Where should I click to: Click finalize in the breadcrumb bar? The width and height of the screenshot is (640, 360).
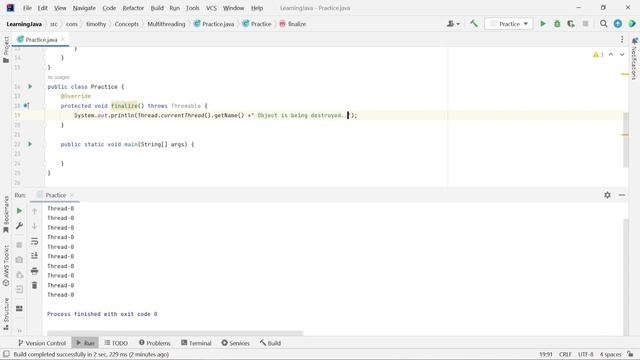coord(293,24)
